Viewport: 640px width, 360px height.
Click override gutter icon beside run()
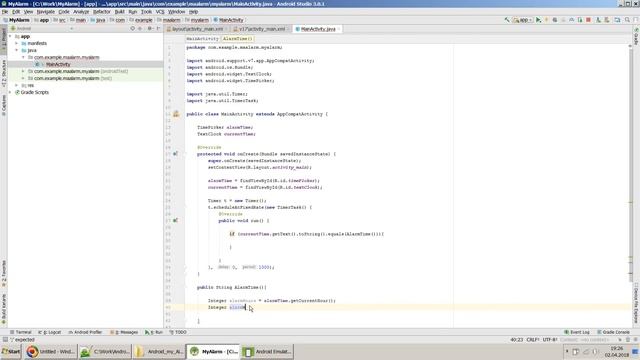click(176, 220)
